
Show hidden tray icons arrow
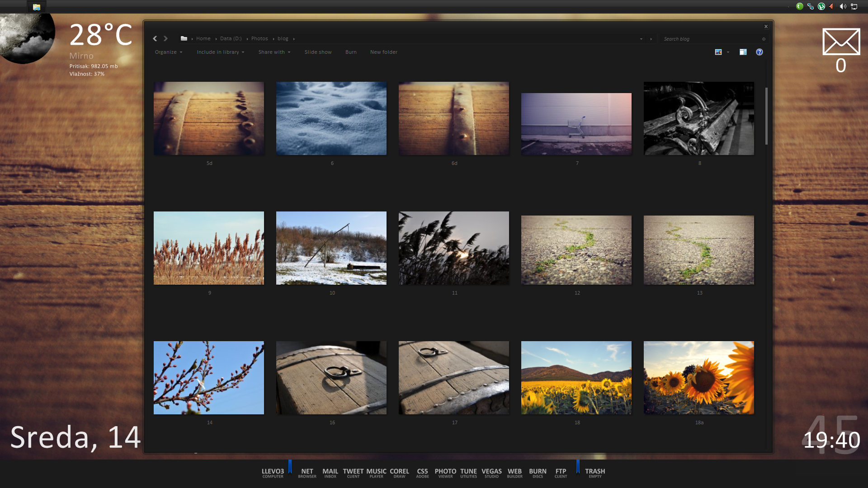[x=789, y=7]
